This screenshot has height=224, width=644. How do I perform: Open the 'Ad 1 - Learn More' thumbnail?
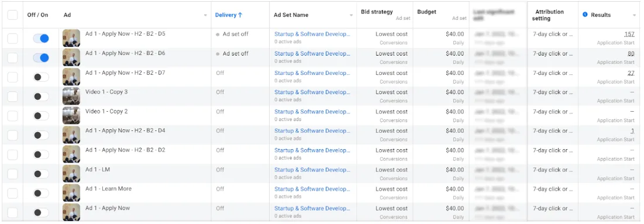71,193
